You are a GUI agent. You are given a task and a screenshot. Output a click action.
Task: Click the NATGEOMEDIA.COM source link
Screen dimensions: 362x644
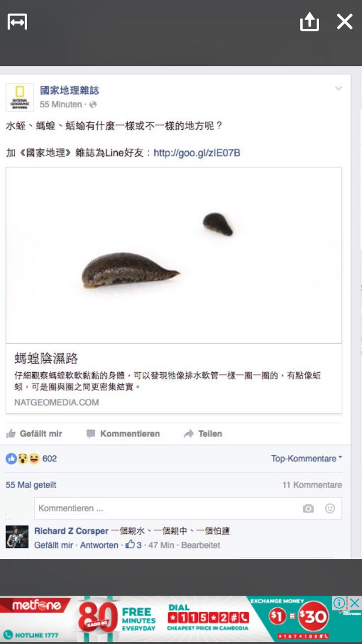[x=56, y=403]
